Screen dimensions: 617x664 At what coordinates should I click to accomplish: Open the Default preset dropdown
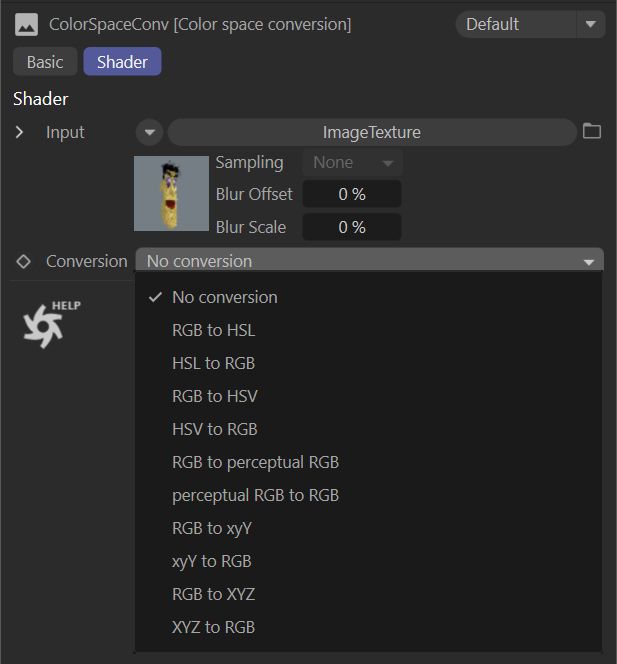[530, 24]
